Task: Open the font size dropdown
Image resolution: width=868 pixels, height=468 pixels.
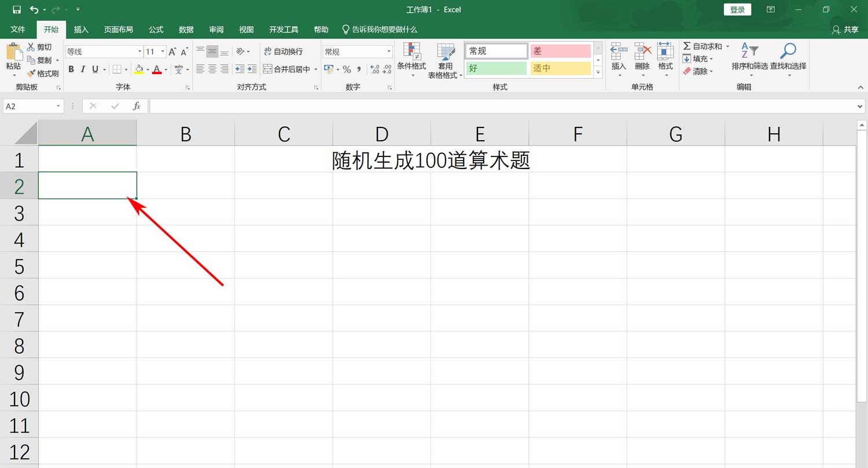Action: [x=161, y=51]
